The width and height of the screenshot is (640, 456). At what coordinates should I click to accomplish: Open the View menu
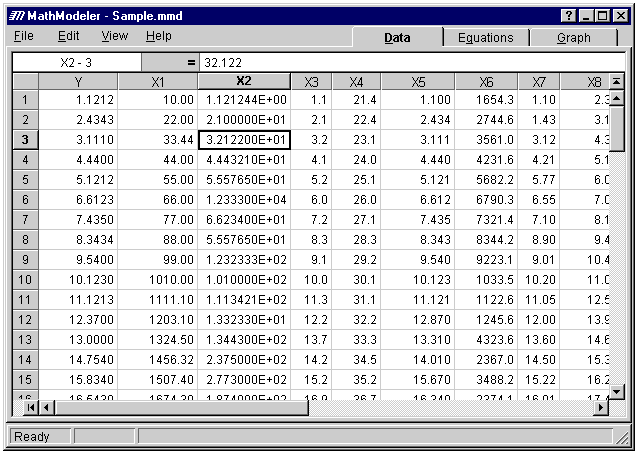pos(114,36)
